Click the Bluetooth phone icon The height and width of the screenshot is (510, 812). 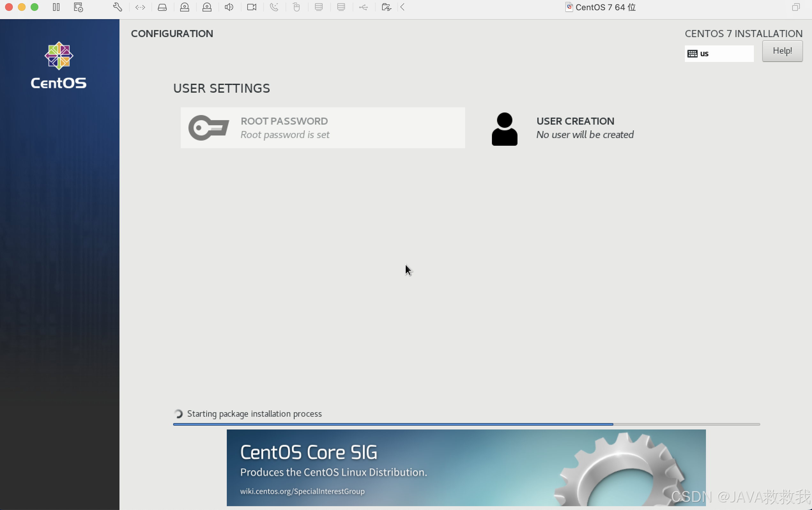[274, 7]
